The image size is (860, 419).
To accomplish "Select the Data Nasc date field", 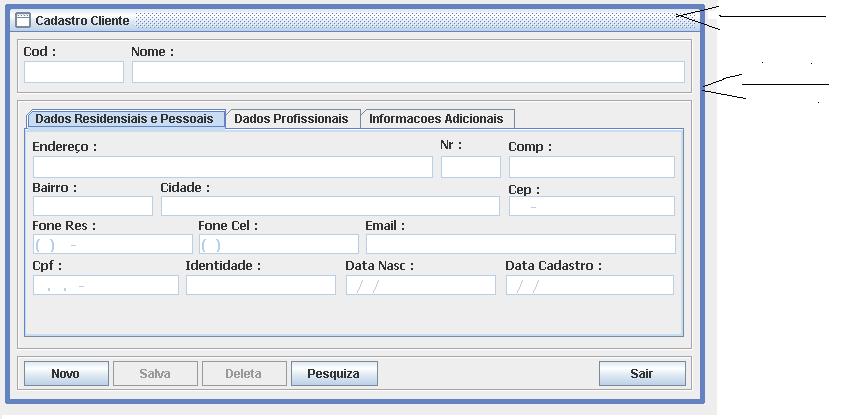I will (x=421, y=285).
